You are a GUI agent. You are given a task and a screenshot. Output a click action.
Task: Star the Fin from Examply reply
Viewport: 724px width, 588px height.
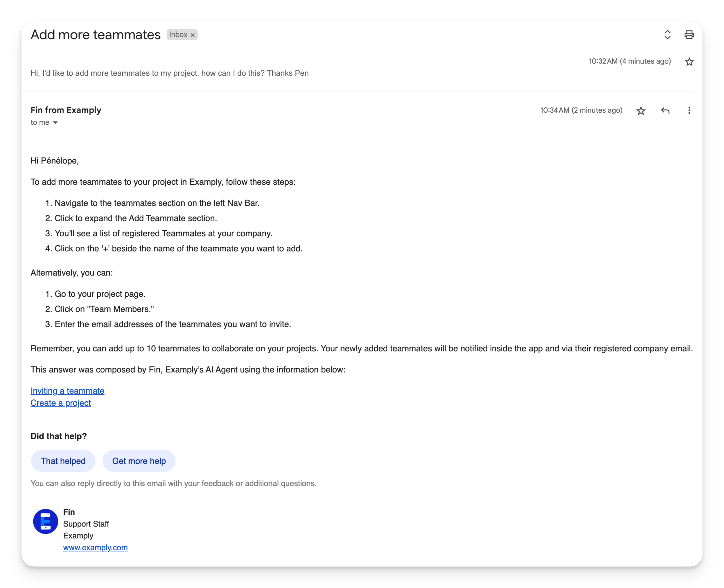click(x=640, y=111)
